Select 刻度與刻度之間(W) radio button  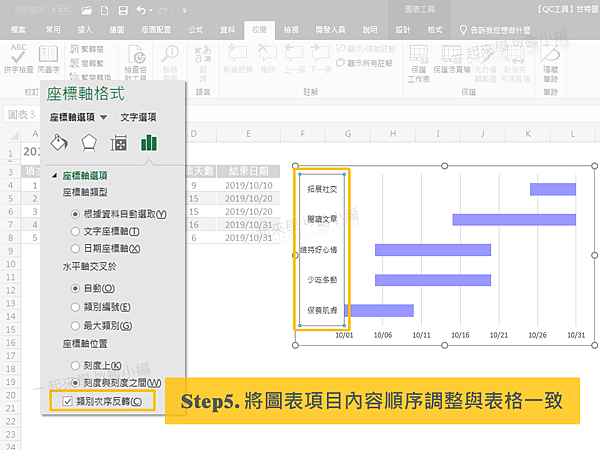click(x=75, y=383)
